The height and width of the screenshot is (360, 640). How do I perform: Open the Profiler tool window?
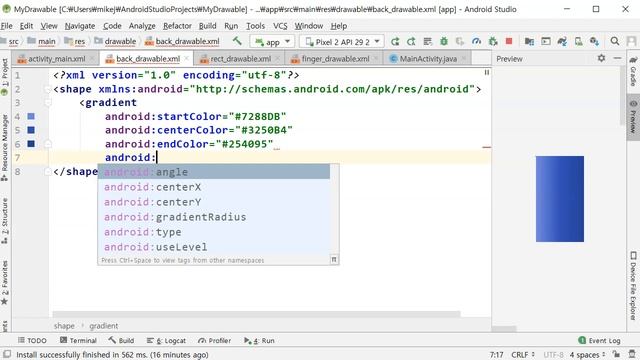pos(214,340)
